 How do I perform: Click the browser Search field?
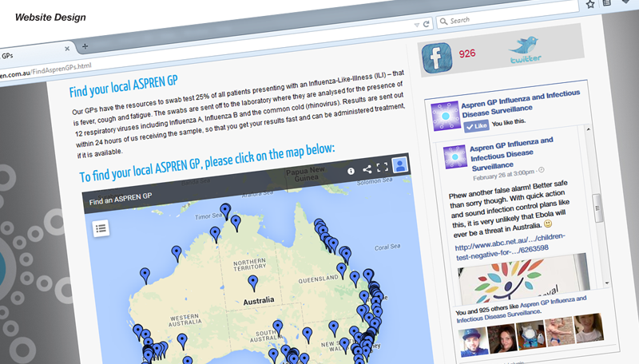[x=507, y=16]
